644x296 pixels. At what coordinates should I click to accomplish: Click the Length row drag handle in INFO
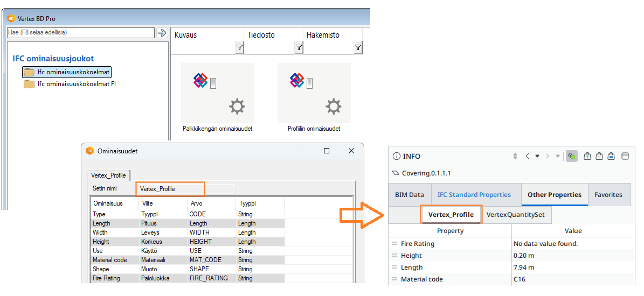click(x=394, y=267)
